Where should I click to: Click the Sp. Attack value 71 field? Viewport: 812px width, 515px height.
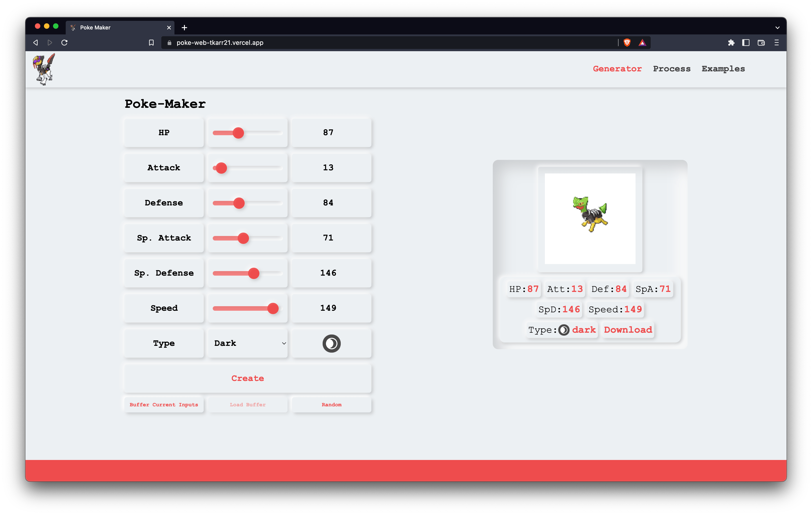tap(331, 238)
